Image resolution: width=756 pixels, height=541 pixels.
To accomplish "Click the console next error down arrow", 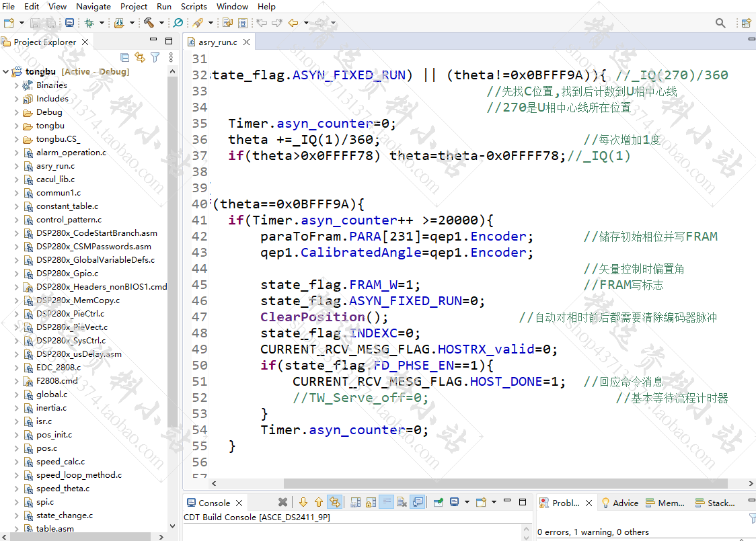I will 303,503.
